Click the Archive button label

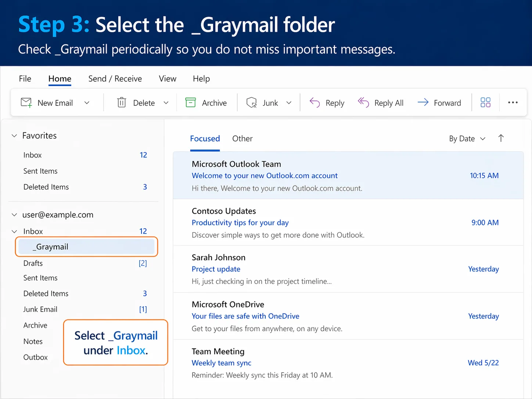tap(214, 103)
